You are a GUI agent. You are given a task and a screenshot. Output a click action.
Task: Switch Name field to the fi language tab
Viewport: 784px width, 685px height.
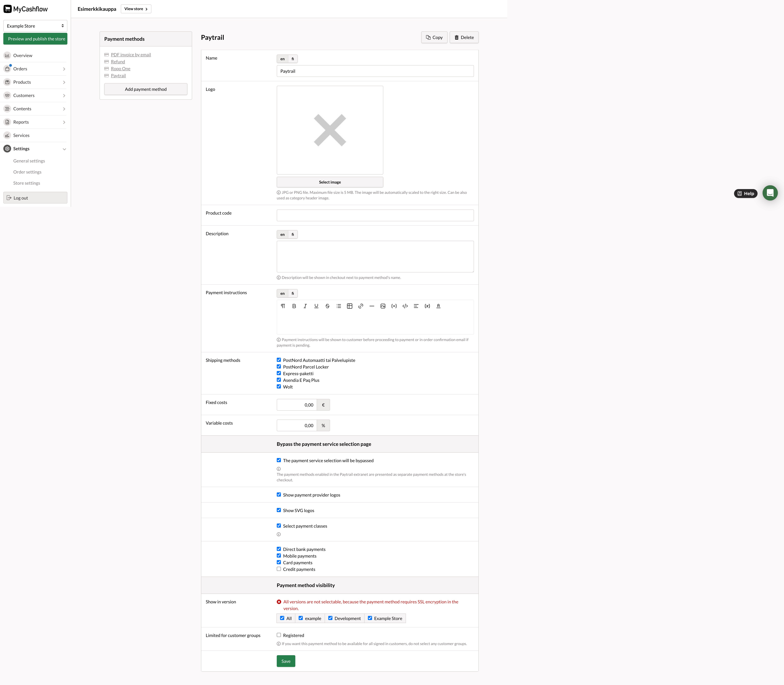293,59
